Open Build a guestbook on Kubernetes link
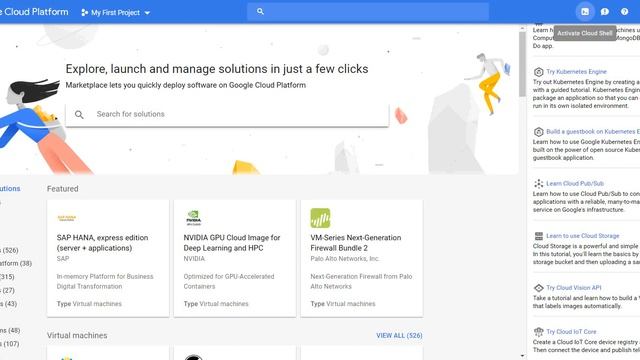This screenshot has height=360, width=640. (593, 131)
